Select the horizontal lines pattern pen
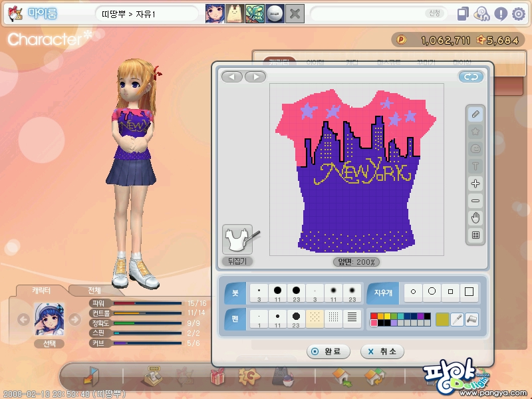Screen dimensions: 532x399 coord(352,319)
